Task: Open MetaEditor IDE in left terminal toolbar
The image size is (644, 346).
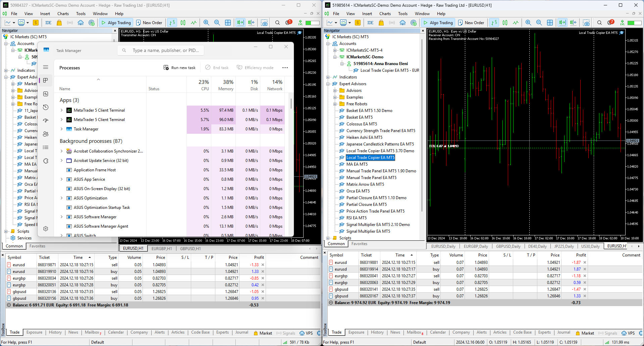Action: click(48, 23)
